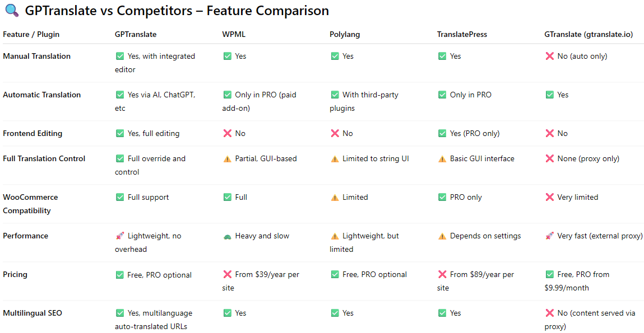This screenshot has width=644, height=333.
Task: Click the warning icon beside "Partial, GUI-based"
Action: [x=227, y=159]
